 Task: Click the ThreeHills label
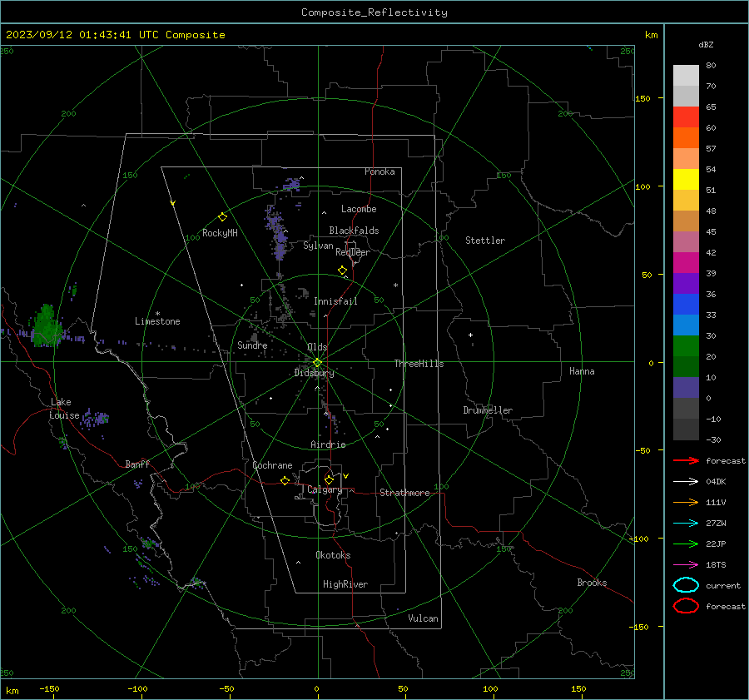click(x=419, y=364)
